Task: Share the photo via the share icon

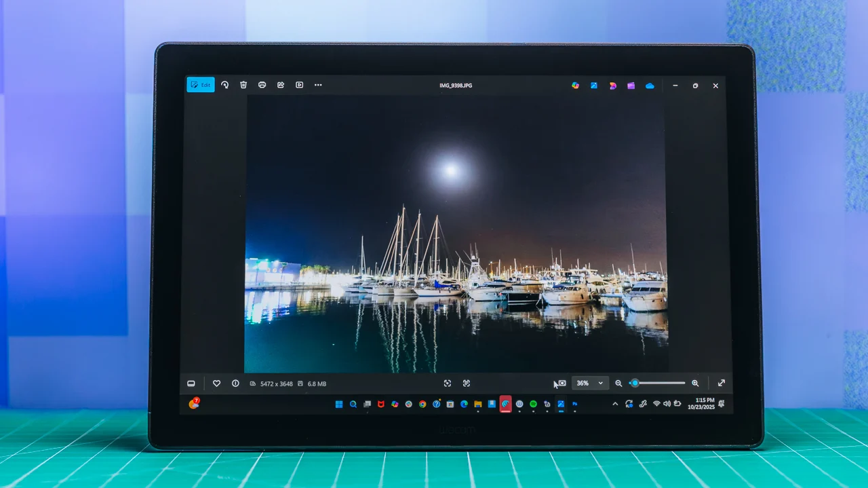Action: pyautogui.click(x=280, y=85)
